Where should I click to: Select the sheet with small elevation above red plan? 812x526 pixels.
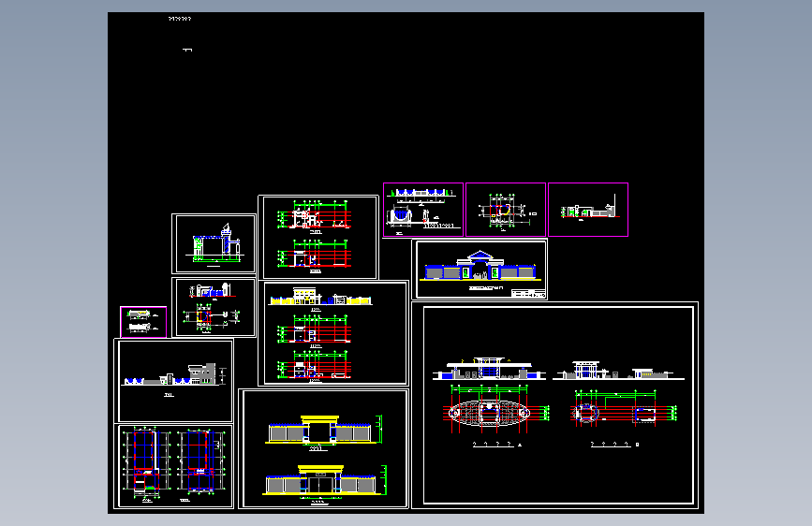coord(214,308)
